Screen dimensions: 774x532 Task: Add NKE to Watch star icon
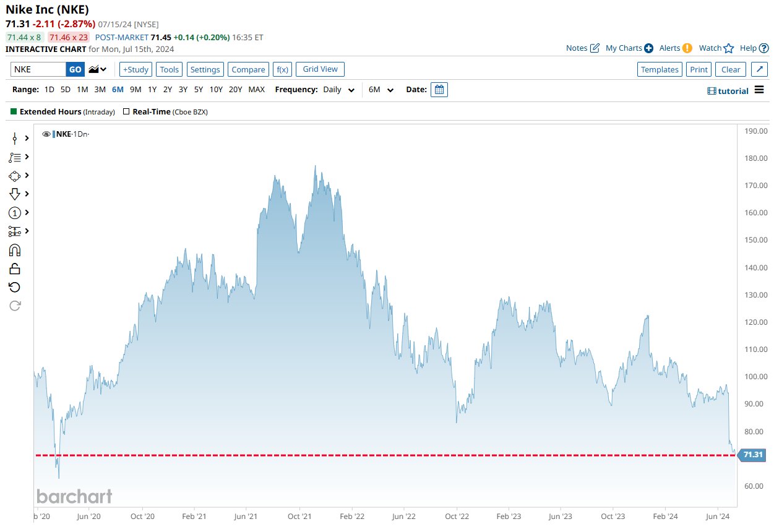click(729, 48)
